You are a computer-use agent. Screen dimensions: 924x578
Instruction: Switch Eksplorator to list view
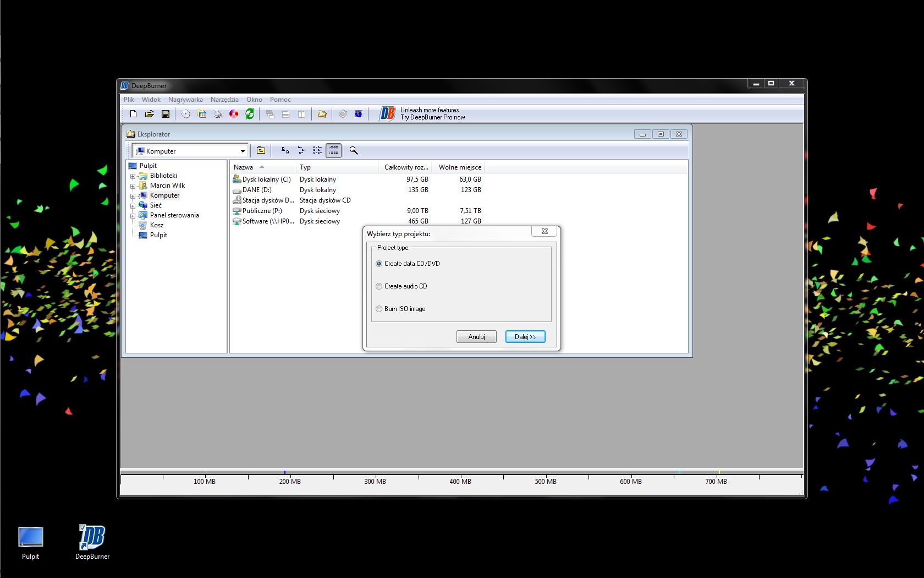coord(317,150)
